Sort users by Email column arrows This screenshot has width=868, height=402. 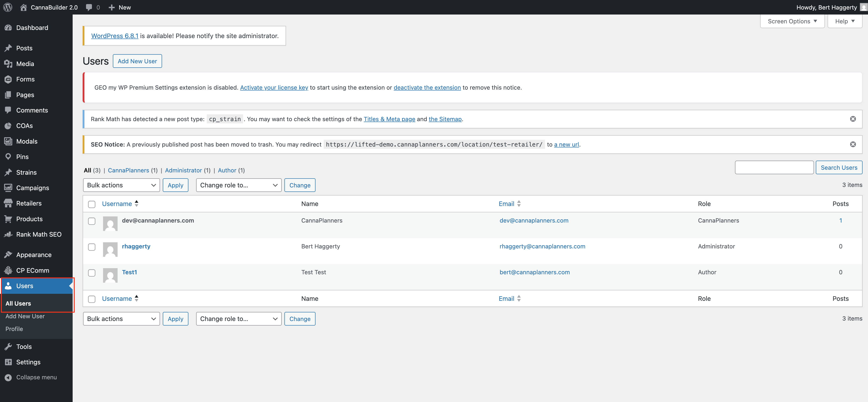coord(519,204)
